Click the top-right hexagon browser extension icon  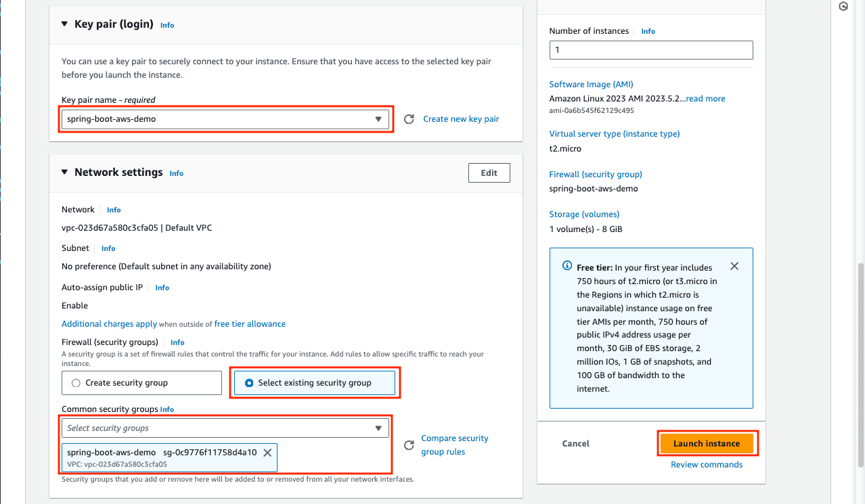[x=843, y=7]
